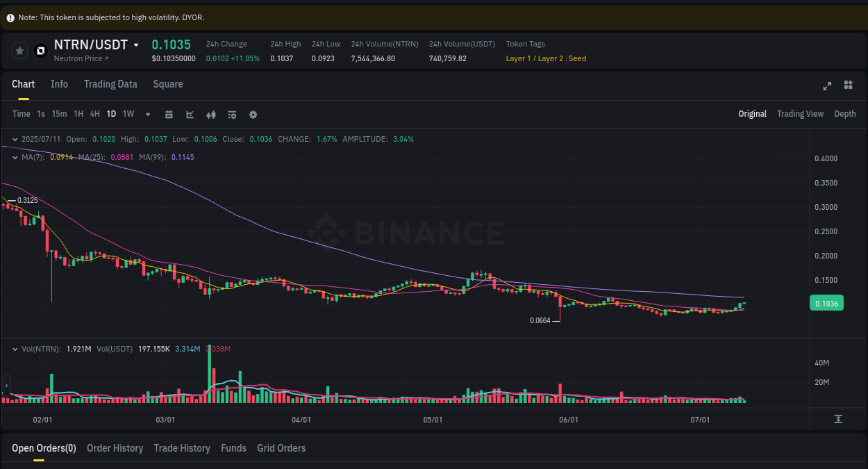Select the candlestick chart style icon
Viewport: 868px width, 469px height.
(x=211, y=114)
